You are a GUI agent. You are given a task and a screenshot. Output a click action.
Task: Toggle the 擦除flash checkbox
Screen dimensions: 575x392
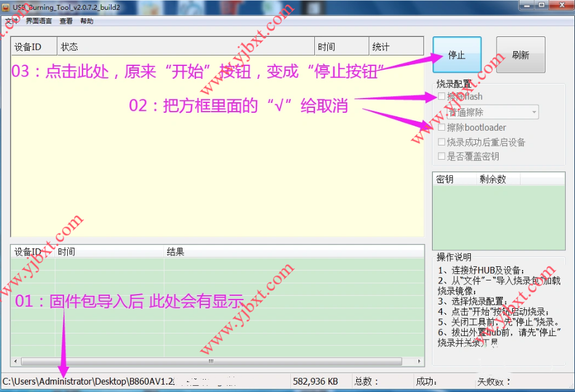(441, 97)
